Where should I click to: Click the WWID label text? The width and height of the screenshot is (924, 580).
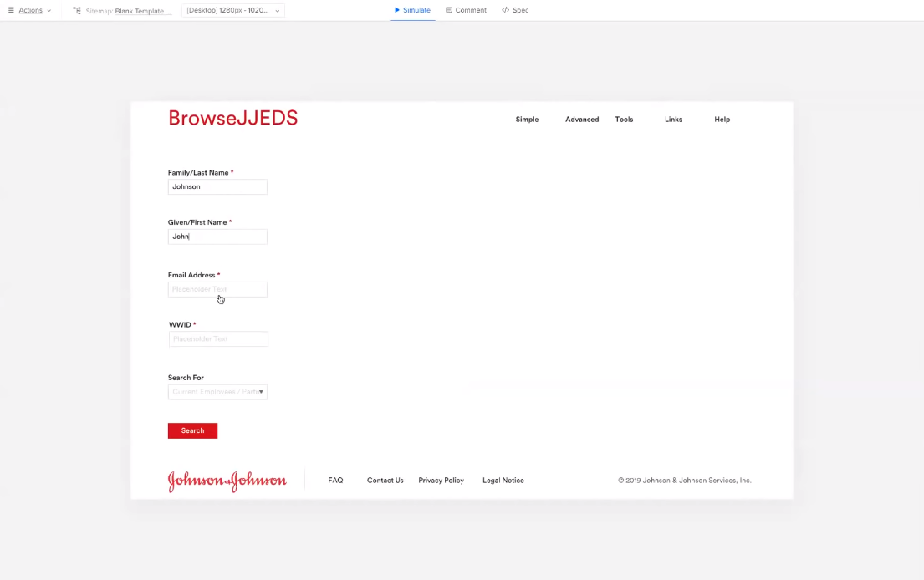click(x=180, y=324)
